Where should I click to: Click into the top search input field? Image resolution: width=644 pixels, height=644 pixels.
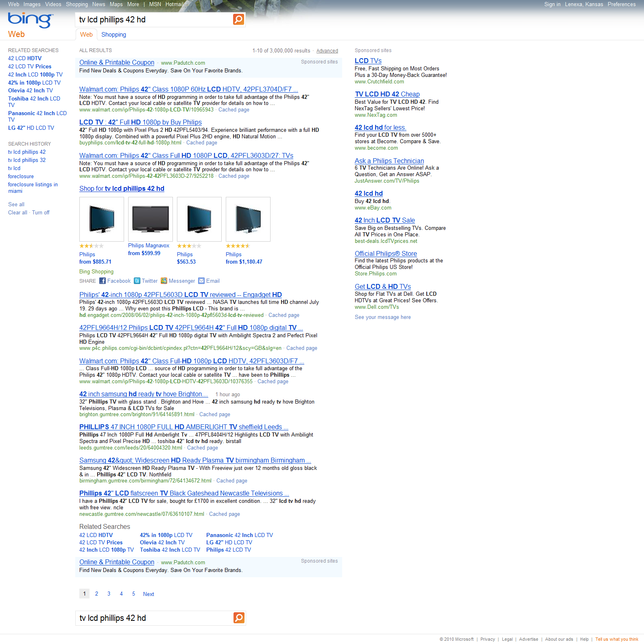(154, 20)
